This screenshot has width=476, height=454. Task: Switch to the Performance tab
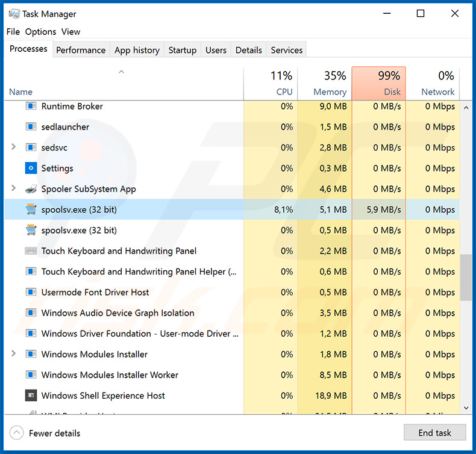(x=81, y=50)
